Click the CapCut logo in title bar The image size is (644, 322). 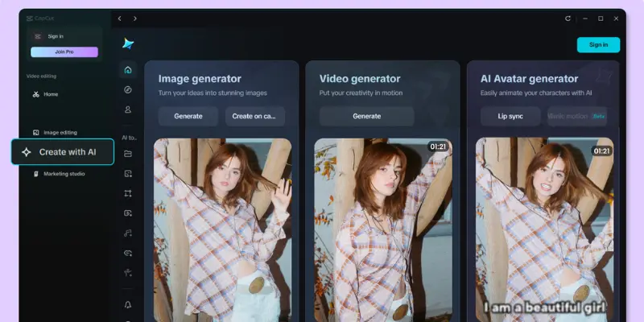pyautogui.click(x=39, y=19)
